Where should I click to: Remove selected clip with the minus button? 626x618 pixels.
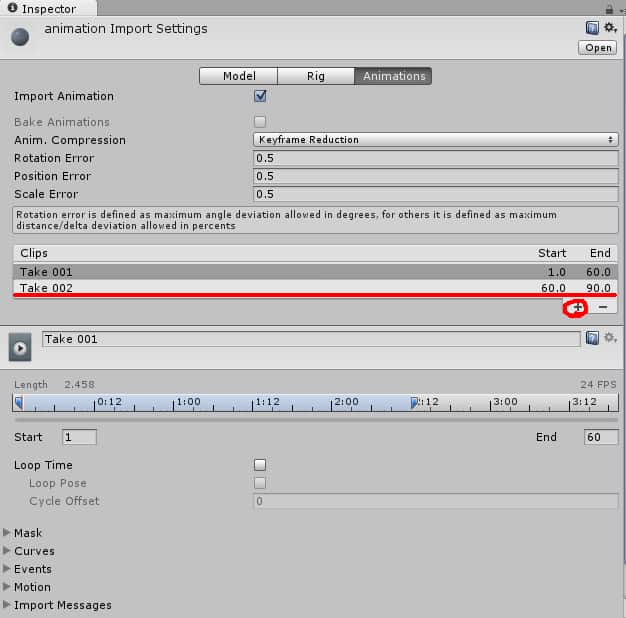[602, 307]
